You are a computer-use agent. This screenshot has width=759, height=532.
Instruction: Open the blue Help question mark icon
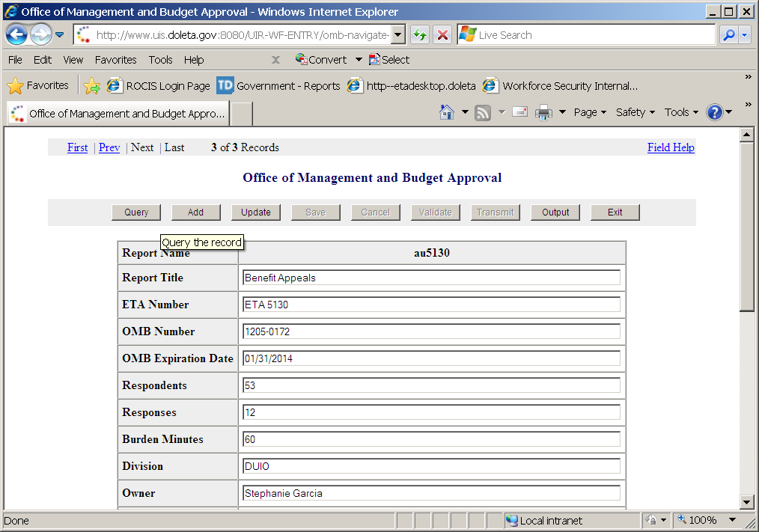click(715, 112)
